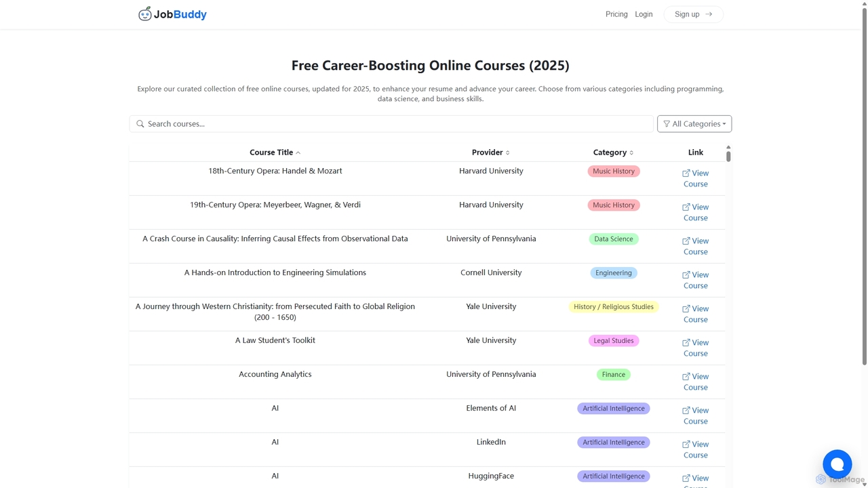Click the filter funnel icon in All Categories
Viewport: 868px width, 488px height.
click(667, 124)
